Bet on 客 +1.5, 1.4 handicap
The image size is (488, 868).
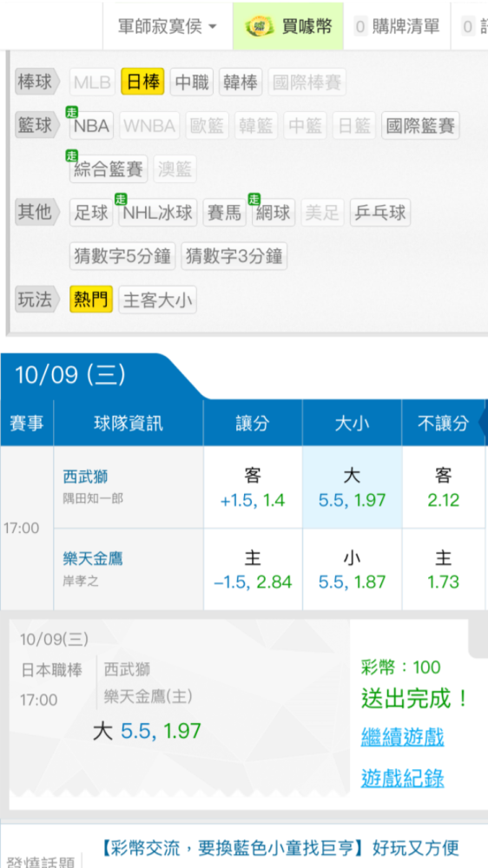[x=253, y=488]
